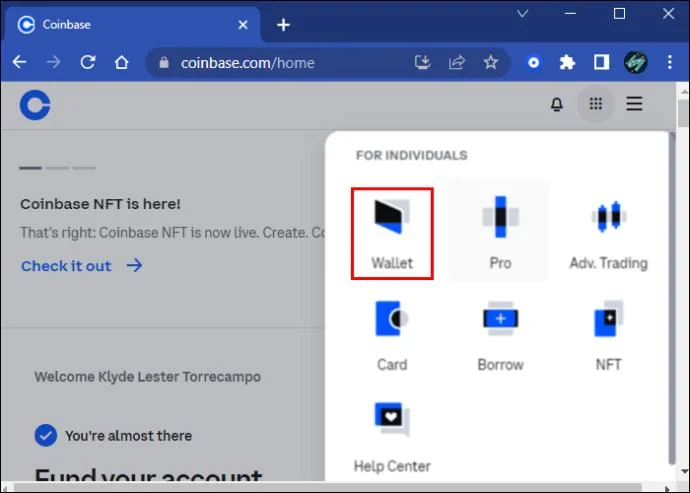The height and width of the screenshot is (493, 690).
Task: Open the Help Center tile
Action: pos(392,437)
